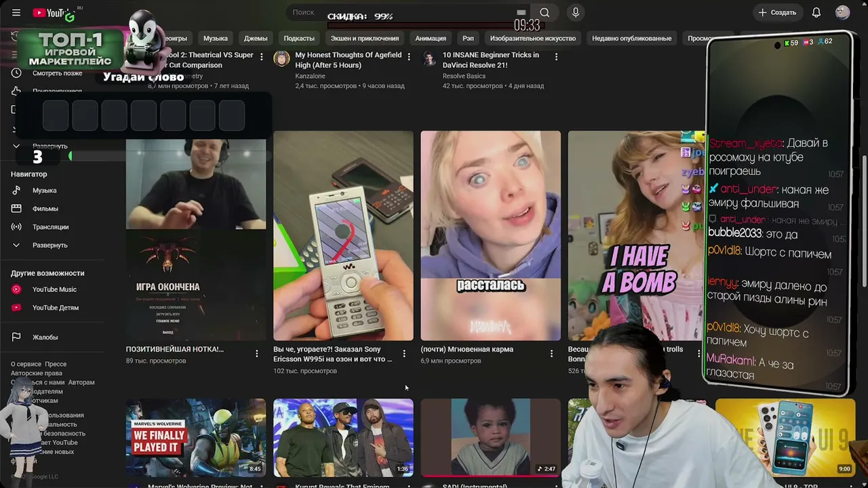Launch YouTube Детям from sidebar
Image resolution: width=868 pixels, height=488 pixels.
point(56,308)
